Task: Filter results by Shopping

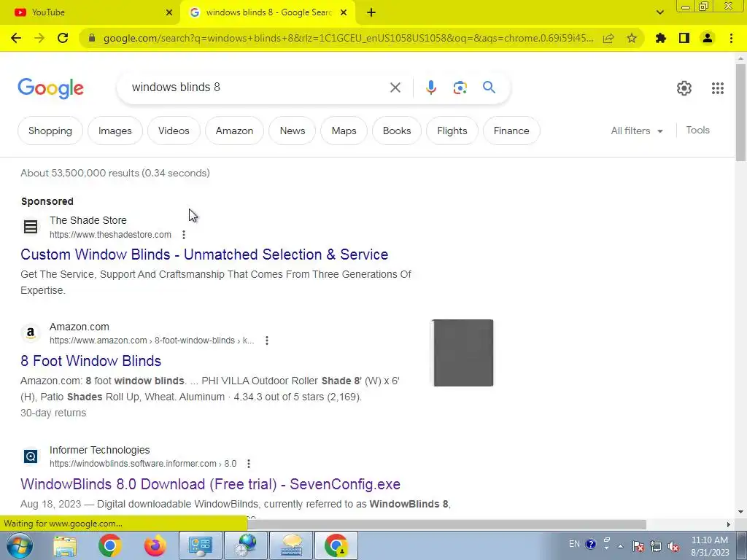Action: [50, 131]
